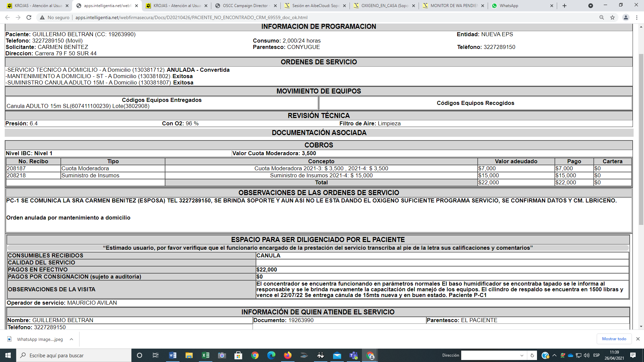Switch to the OSCC Campaign Director tab
The image size is (644, 362).
[246, 6]
